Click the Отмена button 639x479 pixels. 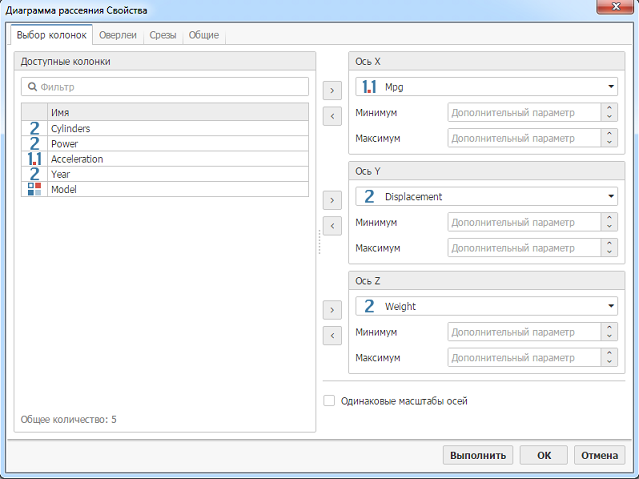click(599, 455)
